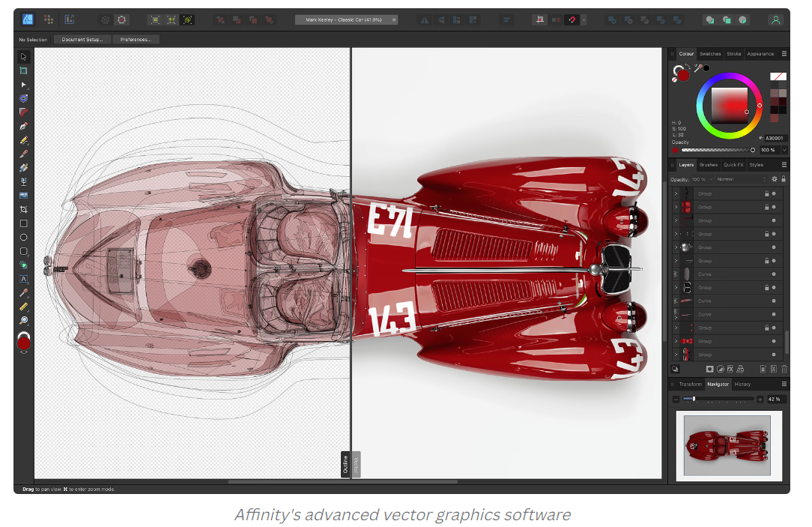The height and width of the screenshot is (527, 812).
Task: Pick the Artistic Text tool
Action: (x=24, y=279)
